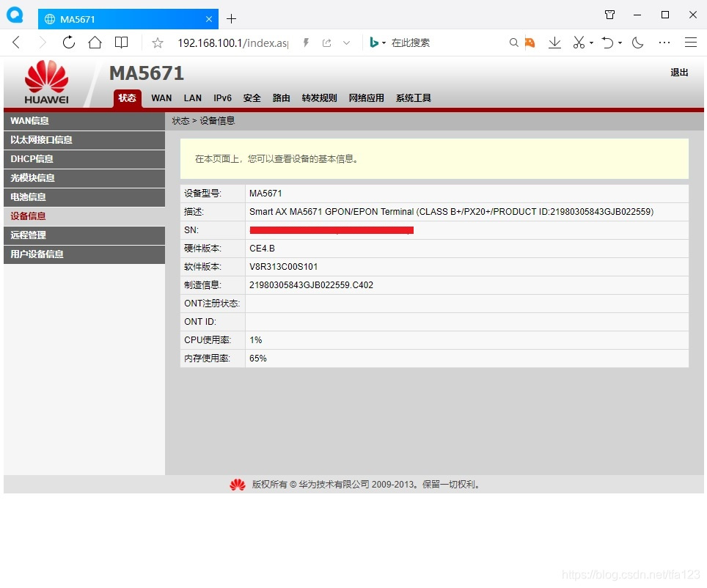Click the share page icon

(327, 43)
